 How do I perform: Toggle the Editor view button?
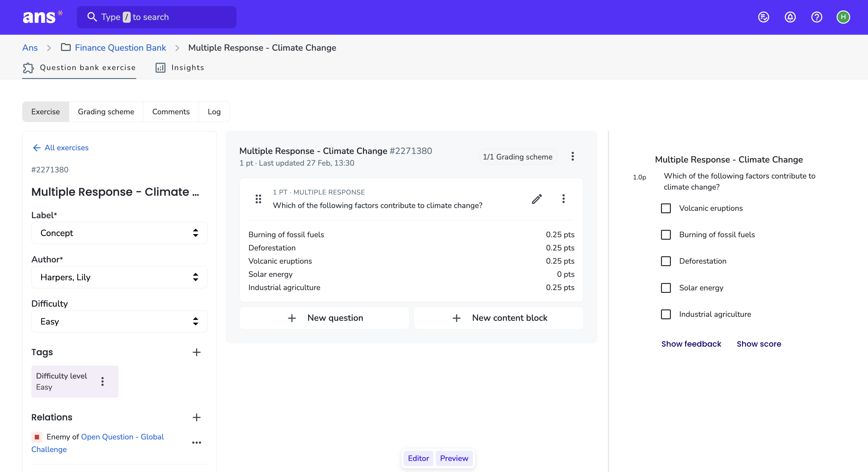(x=418, y=458)
